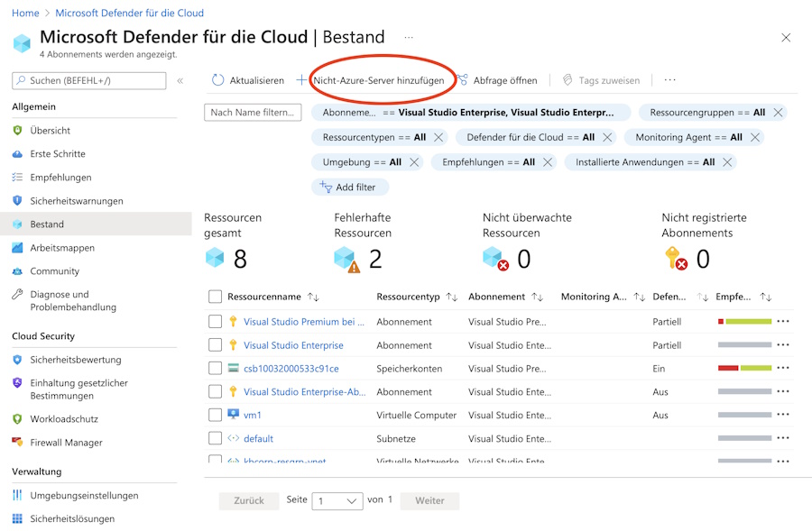Tick the checkbox for Visual Studio Enterprise-Ab...
812x531 pixels.
[215, 391]
